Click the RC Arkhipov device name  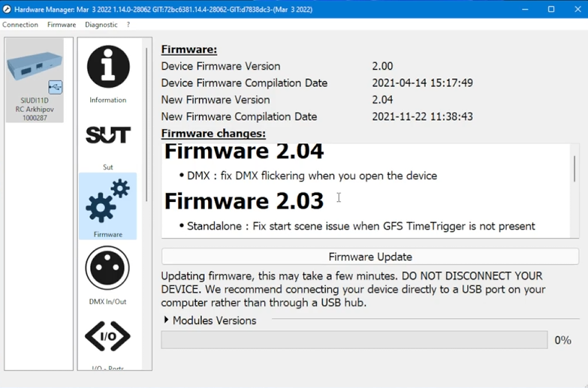35,109
